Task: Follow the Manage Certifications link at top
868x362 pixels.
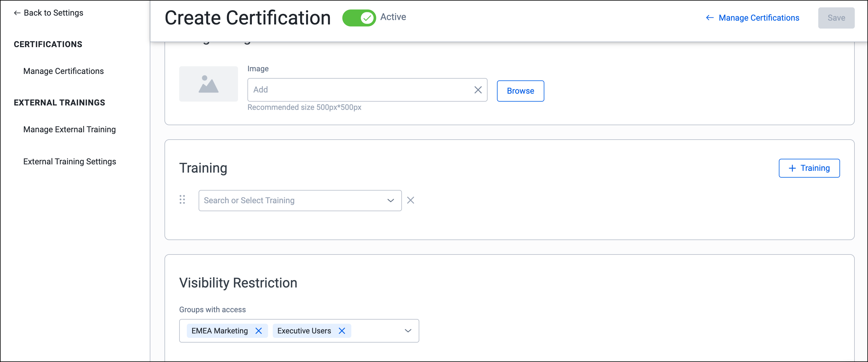Action: pyautogui.click(x=759, y=18)
